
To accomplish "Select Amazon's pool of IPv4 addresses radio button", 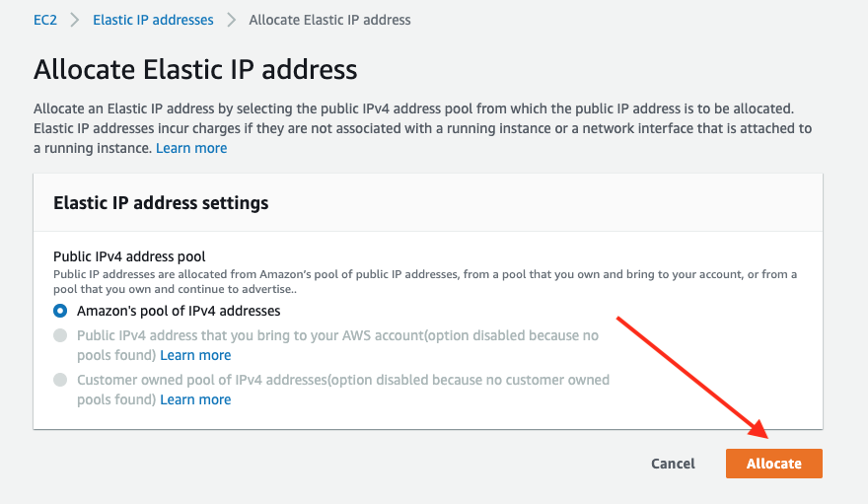I will click(61, 311).
